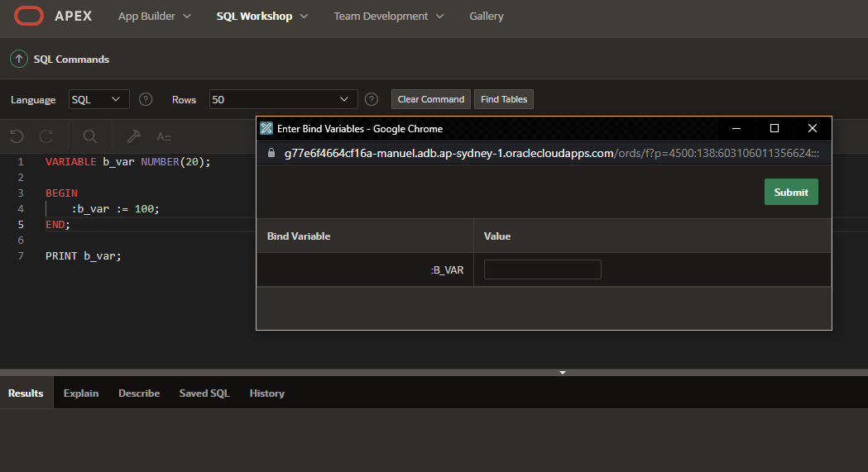Image resolution: width=868 pixels, height=472 pixels.
Task: Click the Oracle APEX logo
Action: pyautogui.click(x=29, y=16)
